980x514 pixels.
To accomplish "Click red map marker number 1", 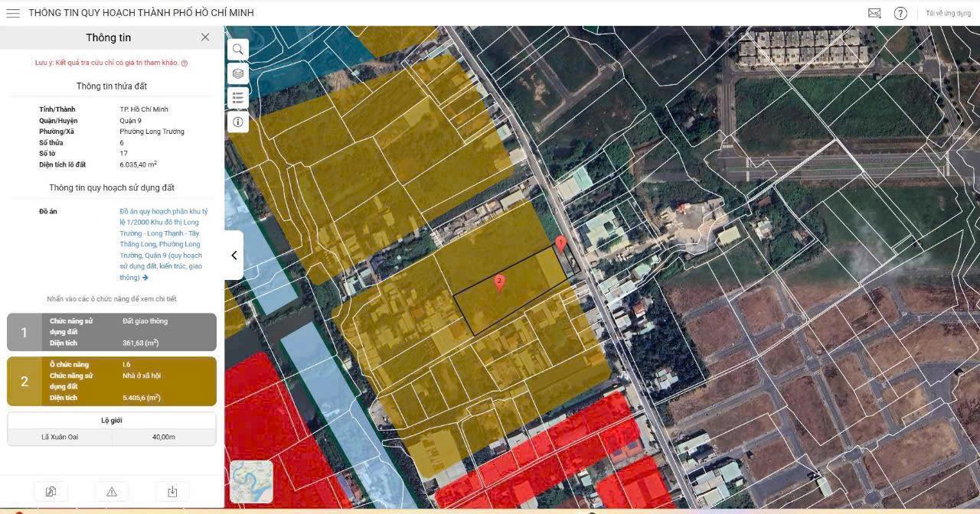I will tap(560, 243).
